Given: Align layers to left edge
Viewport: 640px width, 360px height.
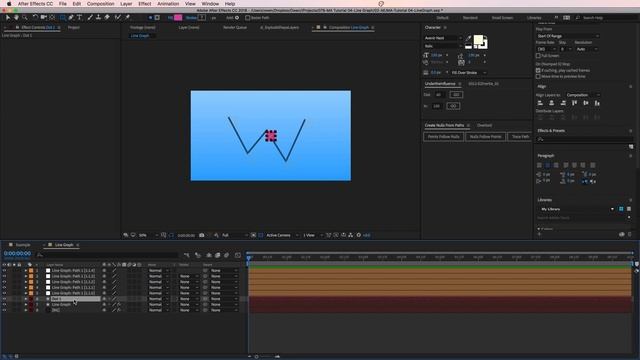Looking at the screenshot, I should point(540,103).
